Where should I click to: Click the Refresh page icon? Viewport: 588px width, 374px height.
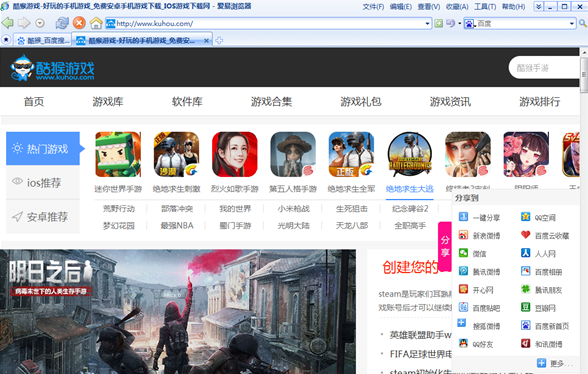tap(62, 23)
